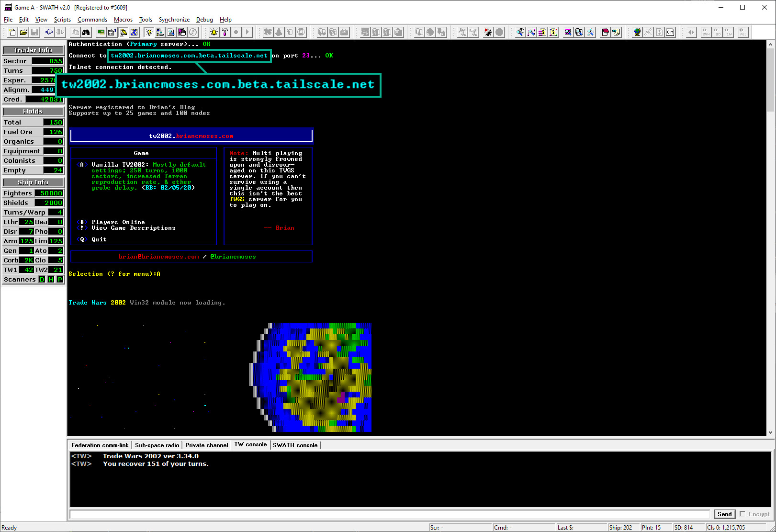Click brian@briancmoses.com email text
Screen dimensions: 776x532
tap(159, 257)
